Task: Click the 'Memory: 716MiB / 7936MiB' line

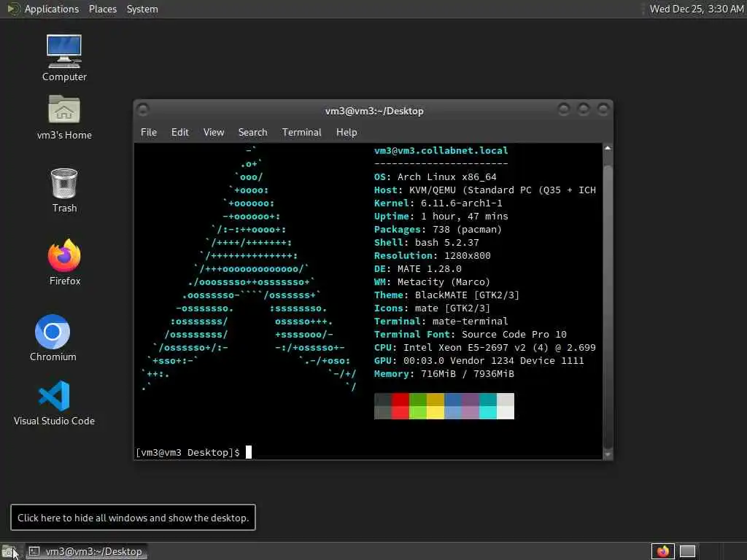Action: point(444,374)
